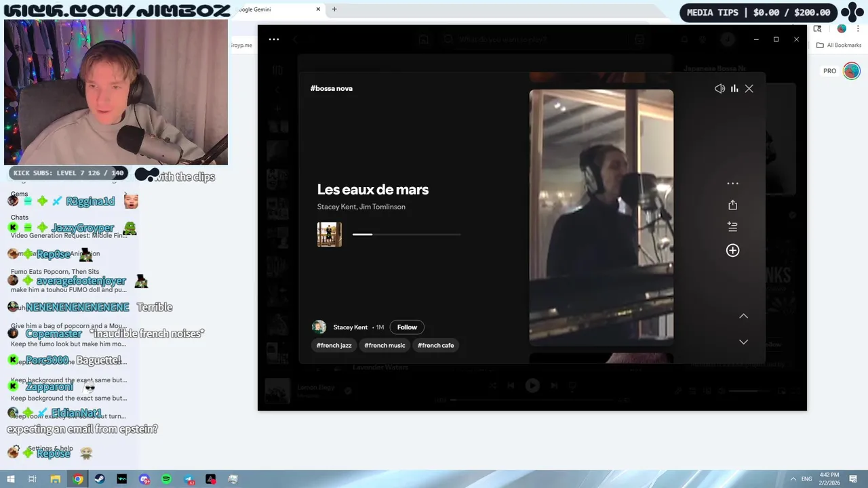Open Spotify from taskbar
The height and width of the screenshot is (488, 868).
[x=166, y=479]
